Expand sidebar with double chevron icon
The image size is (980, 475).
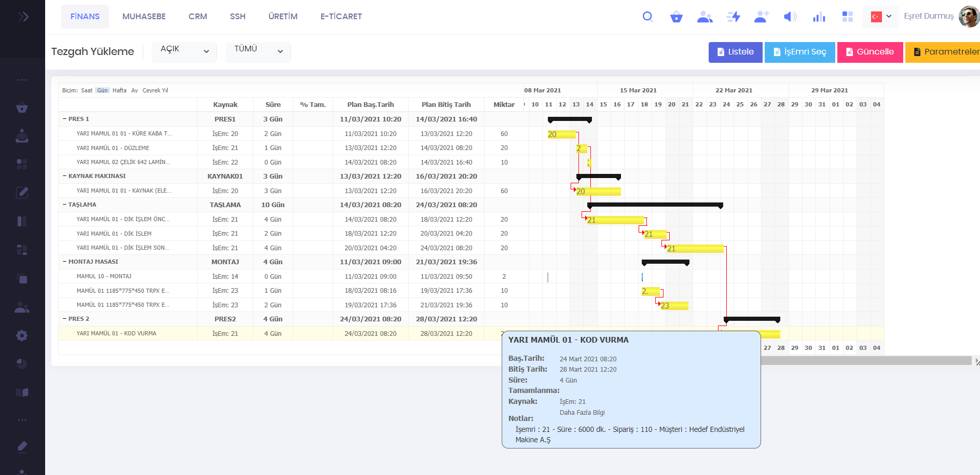[23, 17]
